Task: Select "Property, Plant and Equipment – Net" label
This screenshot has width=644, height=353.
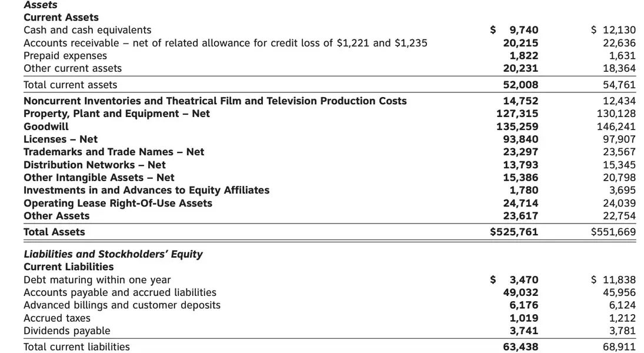Action: pos(116,114)
